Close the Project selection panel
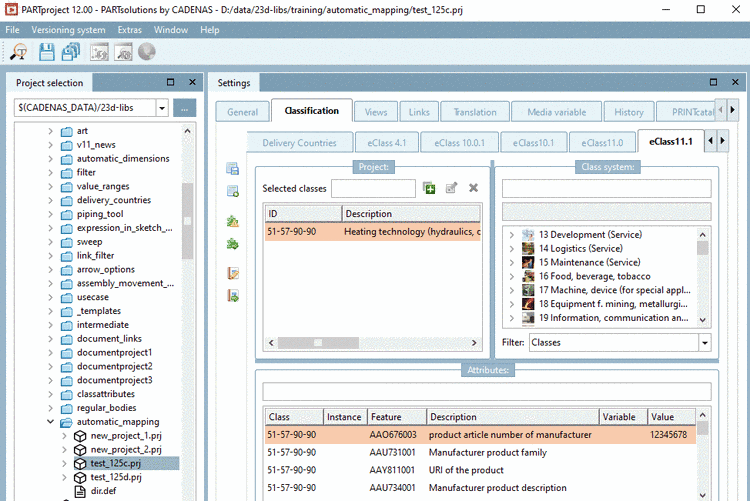This screenshot has height=501, width=750. (x=192, y=82)
